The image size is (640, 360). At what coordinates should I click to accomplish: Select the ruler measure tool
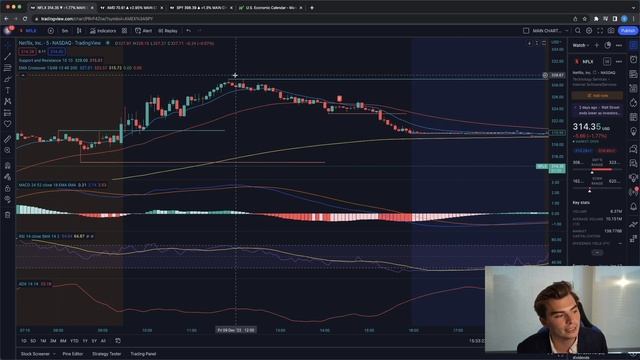[7, 139]
